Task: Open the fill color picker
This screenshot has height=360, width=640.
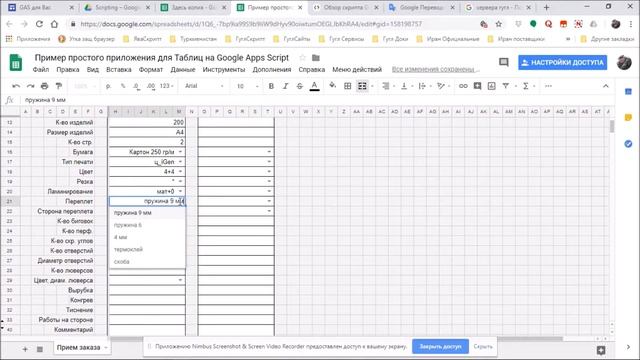Action: coord(332,86)
